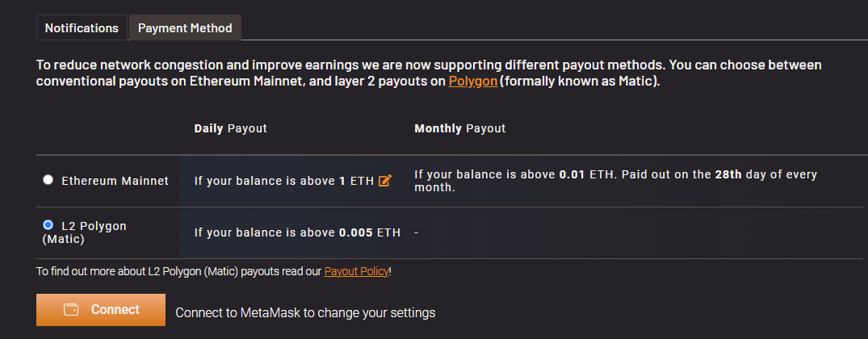Click the bold 28th day text
Screen dimensions: 868x339
(728, 175)
